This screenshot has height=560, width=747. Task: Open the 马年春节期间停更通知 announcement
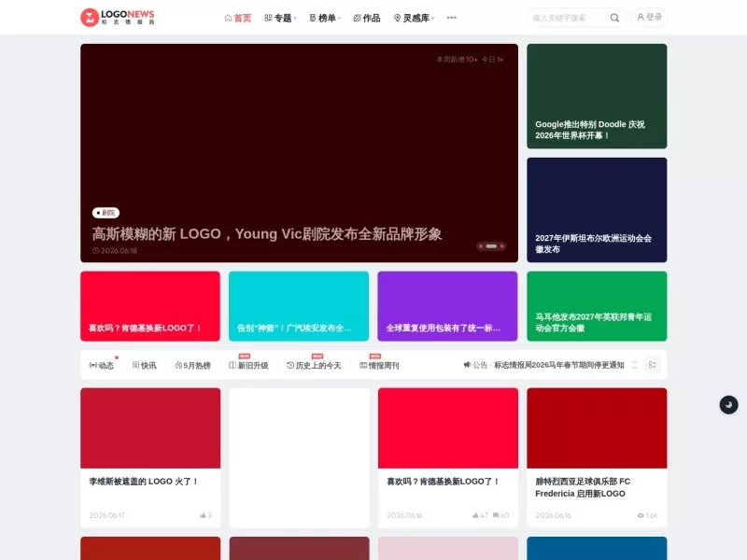(558, 365)
